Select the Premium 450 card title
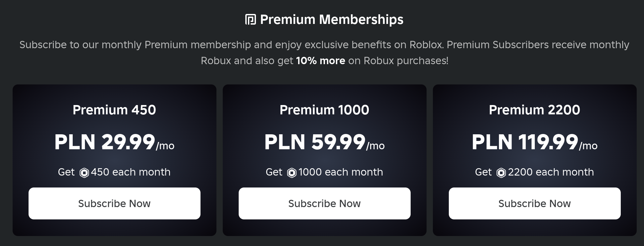Viewport: 644px width, 246px height. click(114, 110)
